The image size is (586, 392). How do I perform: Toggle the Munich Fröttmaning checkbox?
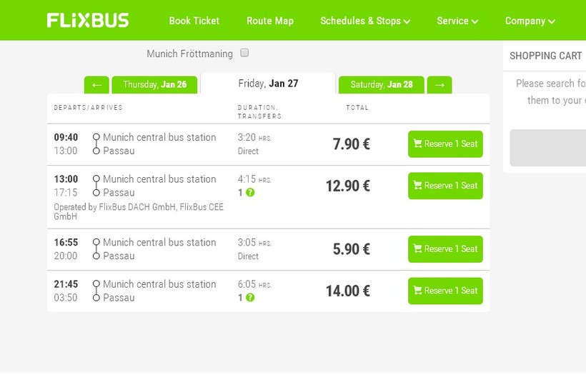[x=244, y=53]
